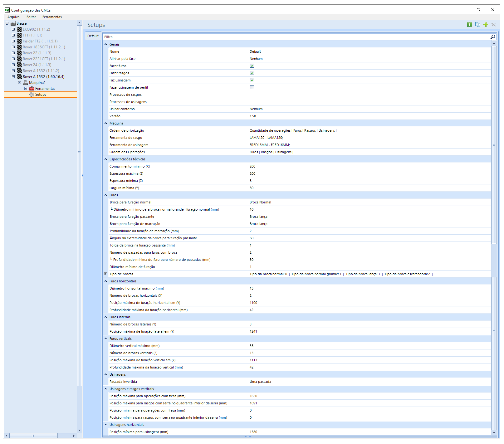This screenshot has height=444, width=504.
Task: Click the Maquina1 machine icon
Action: pyautogui.click(x=26, y=83)
